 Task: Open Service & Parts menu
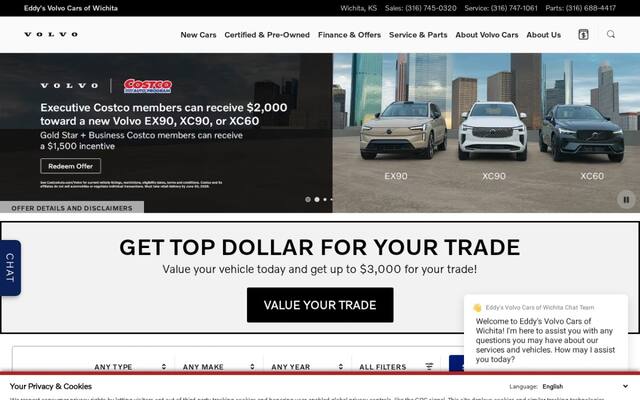pyautogui.click(x=418, y=35)
